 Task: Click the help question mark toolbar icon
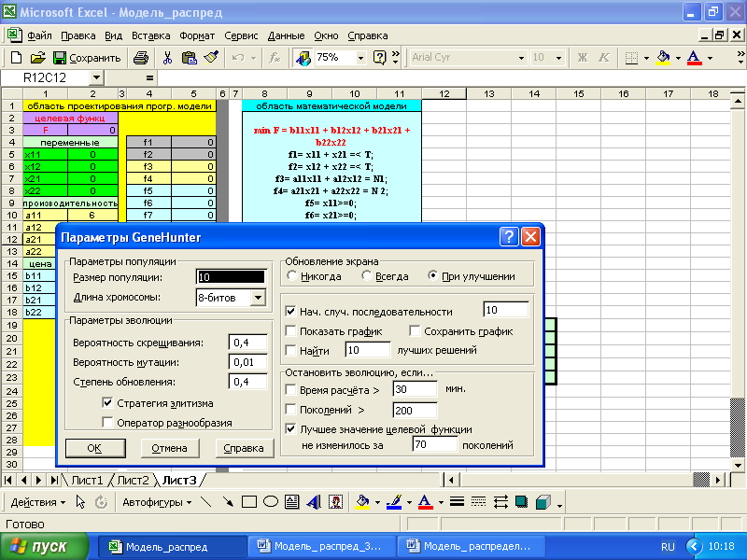point(380,58)
